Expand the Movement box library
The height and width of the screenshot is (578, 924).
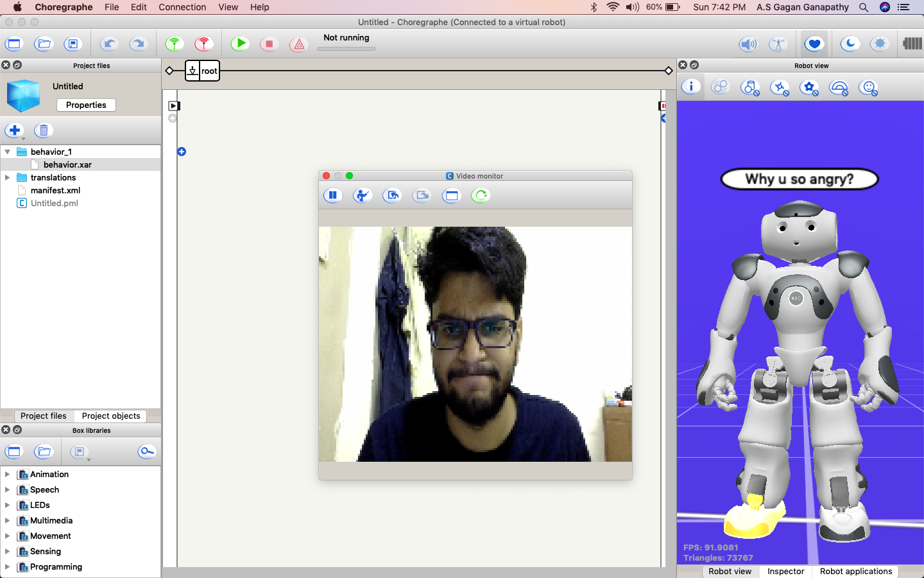[x=8, y=536]
